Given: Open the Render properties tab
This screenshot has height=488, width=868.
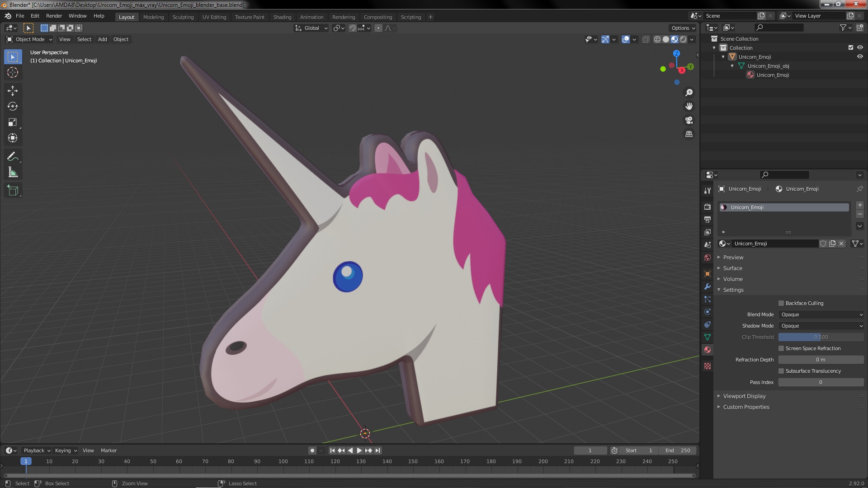Looking at the screenshot, I should click(708, 206).
